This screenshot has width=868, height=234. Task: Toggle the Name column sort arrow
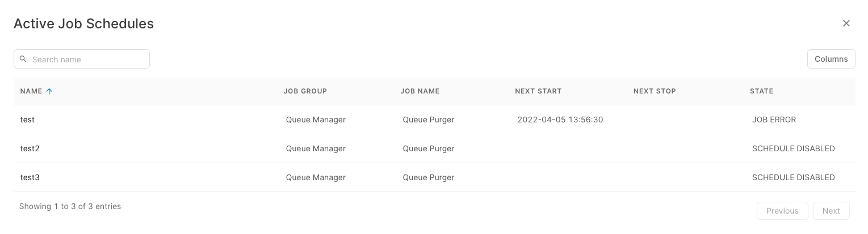pos(49,91)
